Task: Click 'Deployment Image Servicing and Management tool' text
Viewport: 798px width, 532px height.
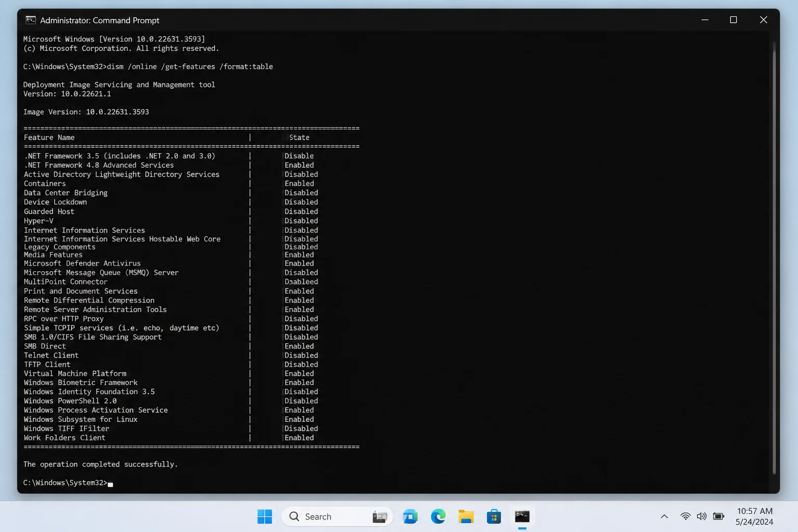Action: (x=119, y=85)
